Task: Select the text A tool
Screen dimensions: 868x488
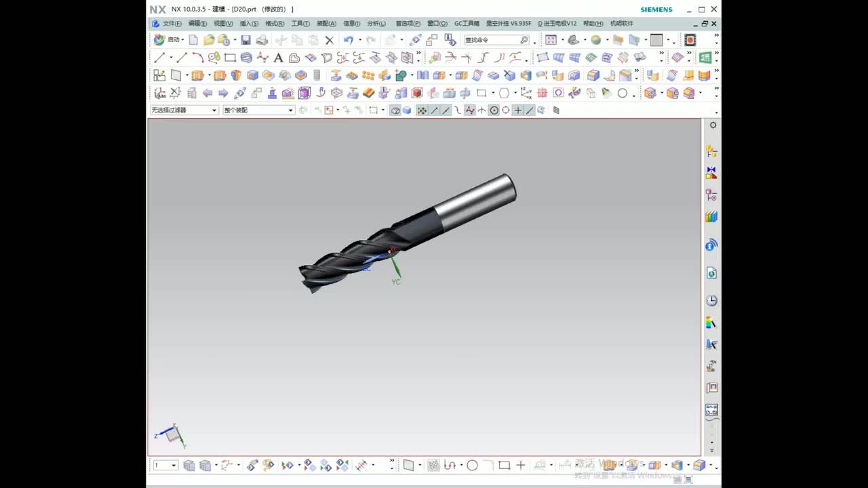Action: [278, 58]
